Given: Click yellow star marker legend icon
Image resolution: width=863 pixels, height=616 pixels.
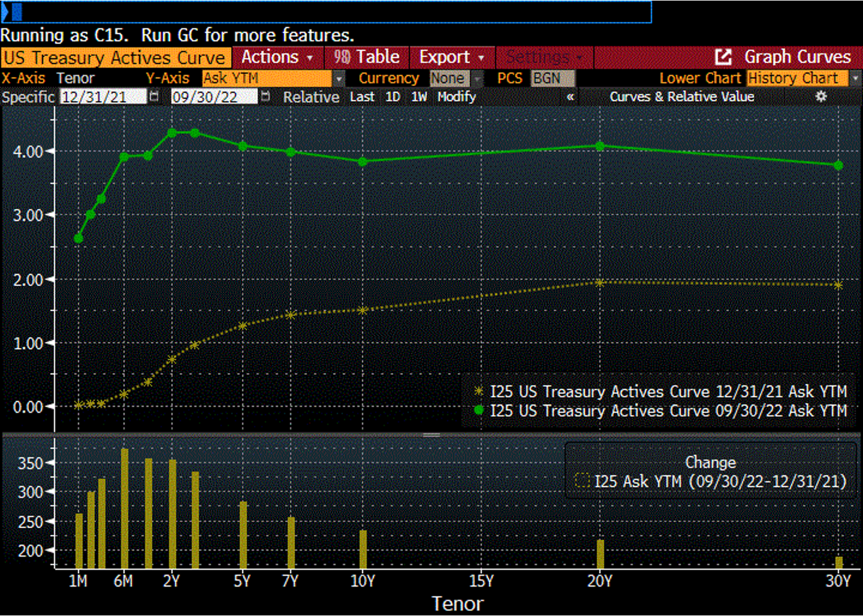Looking at the screenshot, I should 478,391.
